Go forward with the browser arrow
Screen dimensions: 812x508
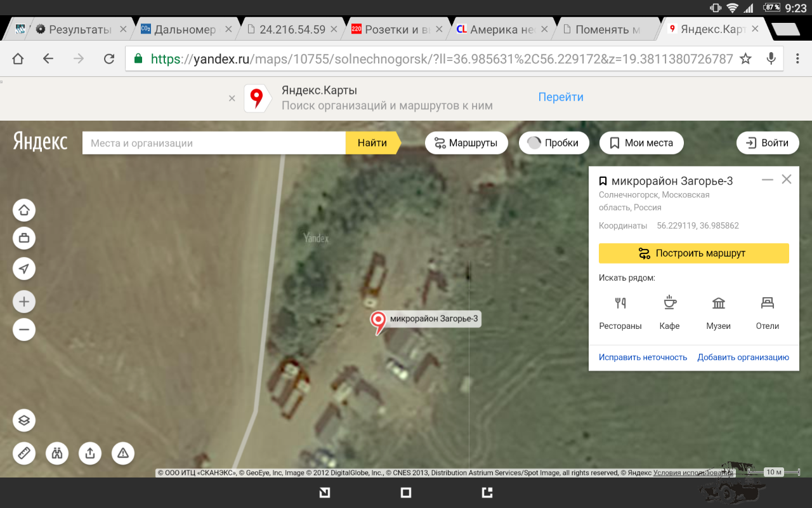(x=79, y=59)
